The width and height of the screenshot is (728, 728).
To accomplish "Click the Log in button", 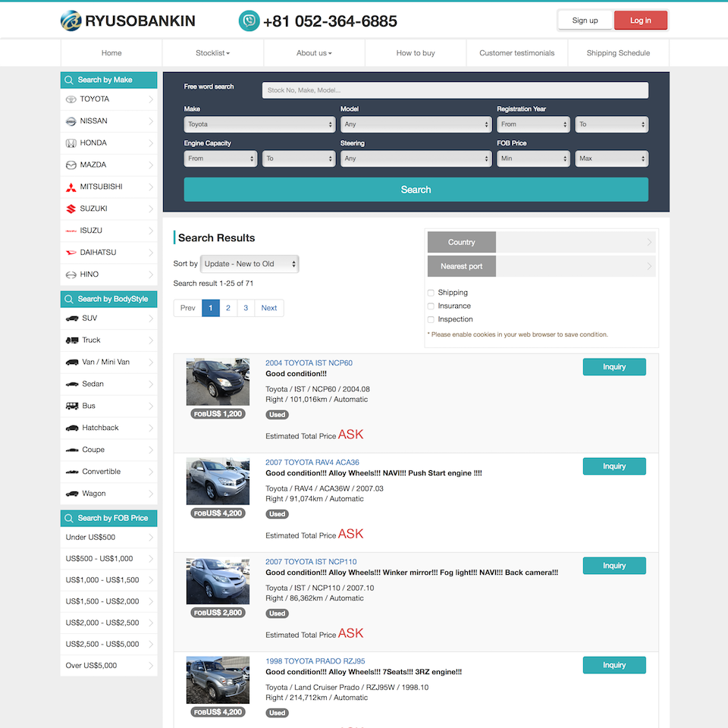I will [641, 20].
